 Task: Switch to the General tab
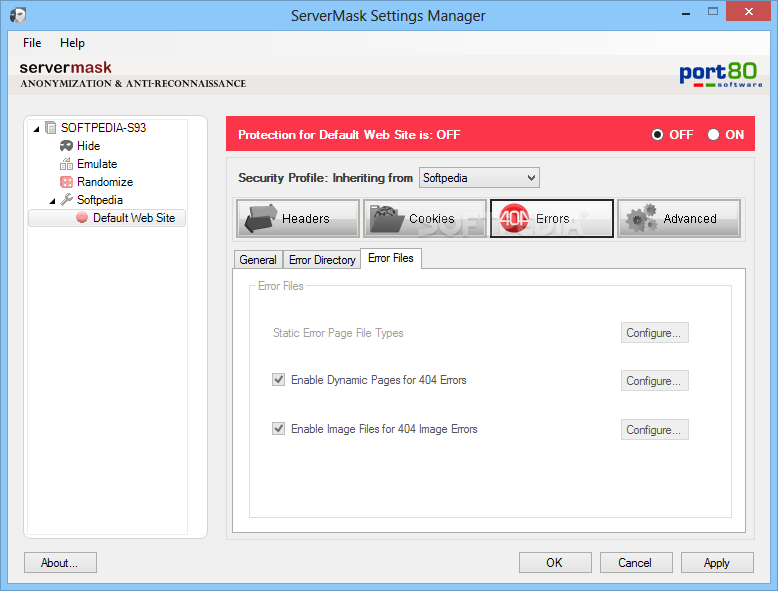(258, 260)
